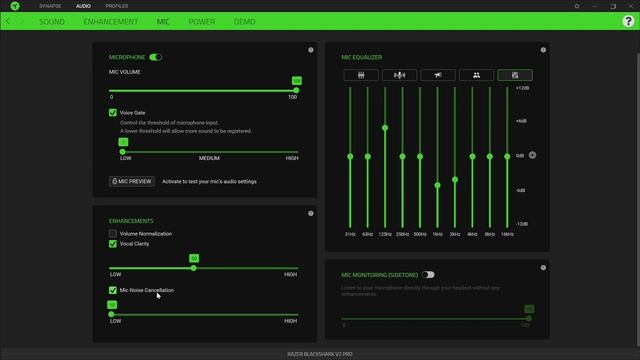Viewport: 640px width, 360px height.
Task: Open settings gear in title bar
Action: (x=577, y=6)
